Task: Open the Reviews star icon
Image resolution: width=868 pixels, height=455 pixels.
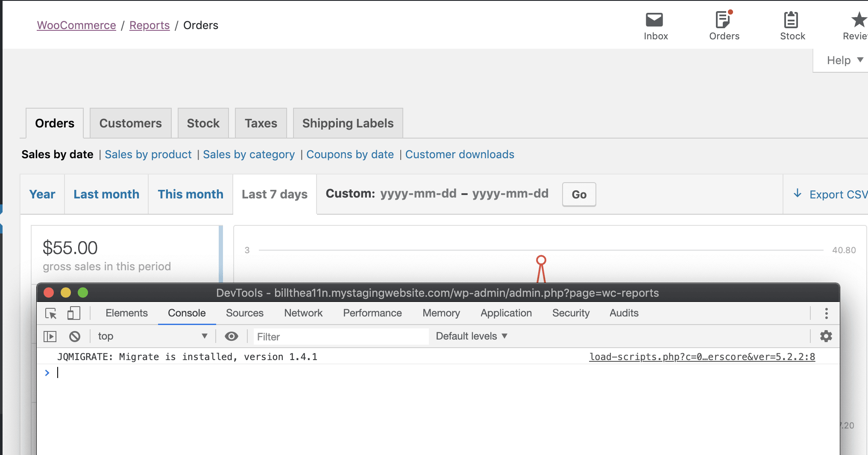Action: (859, 20)
